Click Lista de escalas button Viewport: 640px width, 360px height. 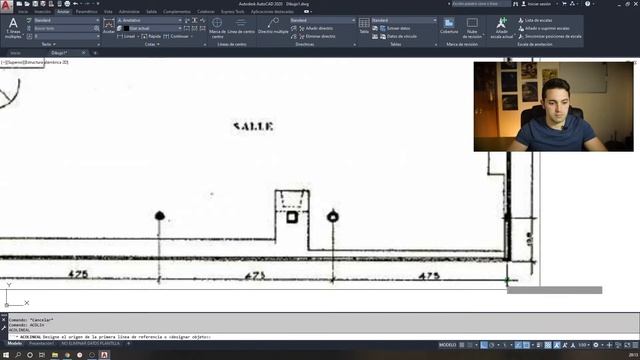pos(535,20)
